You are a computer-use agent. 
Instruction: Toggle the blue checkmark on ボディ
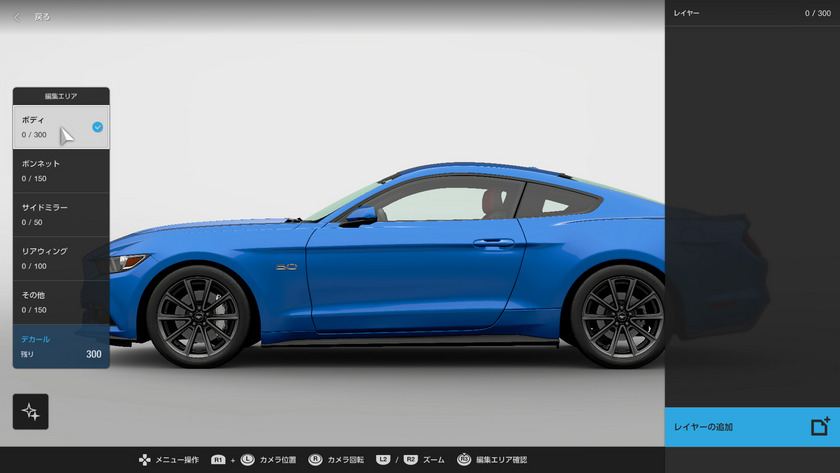(x=97, y=127)
